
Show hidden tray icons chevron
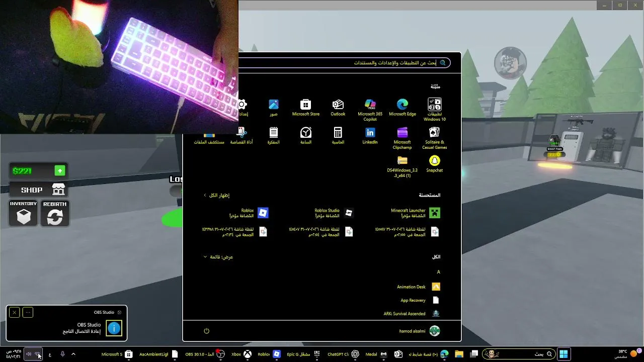[x=73, y=354]
